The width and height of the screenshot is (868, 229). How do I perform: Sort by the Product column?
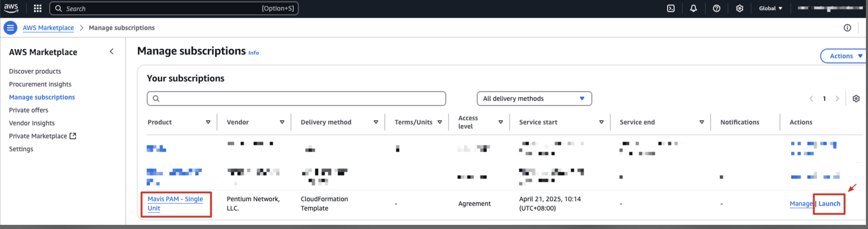(x=208, y=122)
